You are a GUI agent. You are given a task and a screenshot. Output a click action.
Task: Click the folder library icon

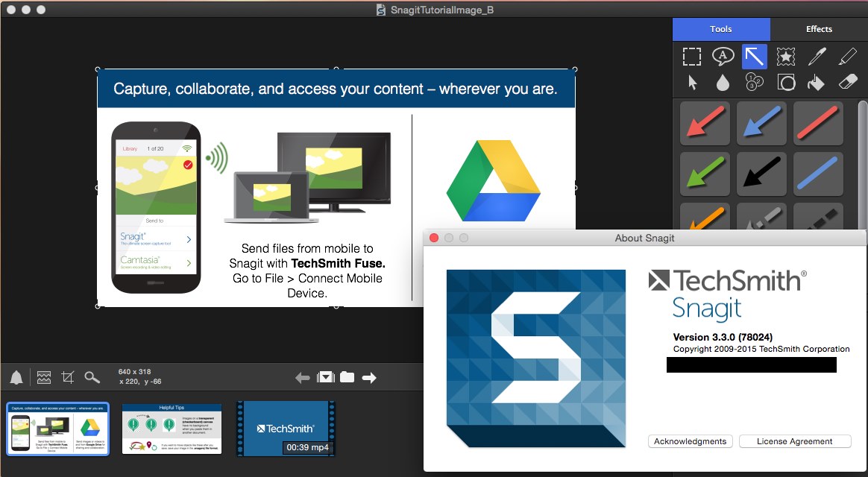click(347, 377)
